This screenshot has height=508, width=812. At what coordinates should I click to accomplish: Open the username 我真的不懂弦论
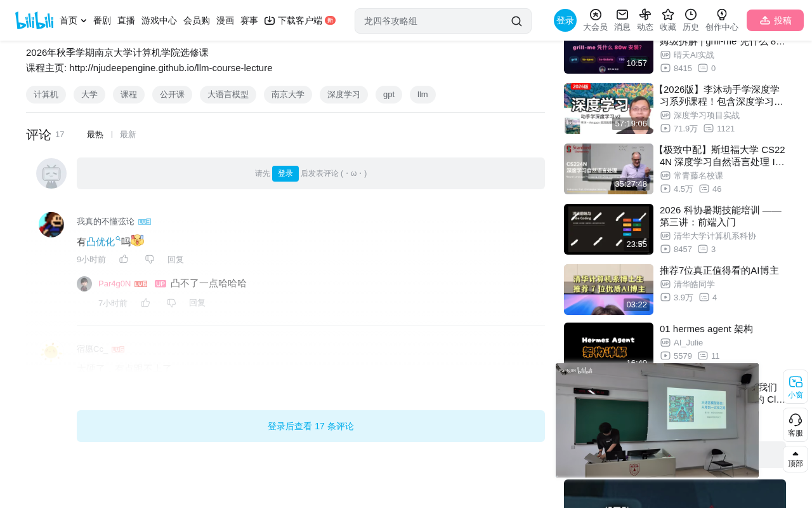click(x=105, y=222)
